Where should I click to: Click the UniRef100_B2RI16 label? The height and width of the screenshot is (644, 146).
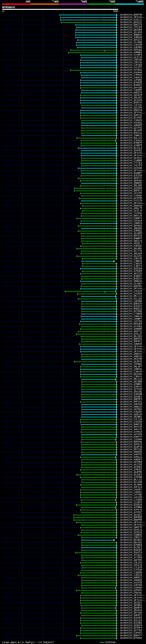[x=131, y=115]
